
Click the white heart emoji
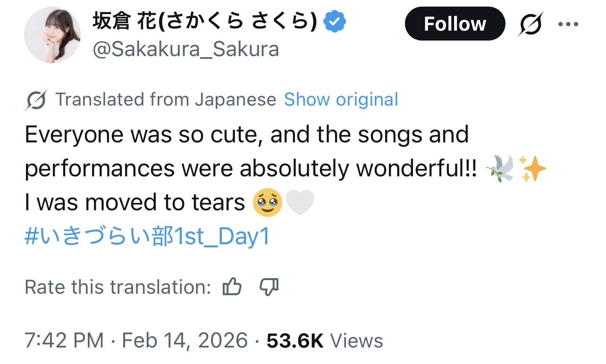[x=300, y=203]
